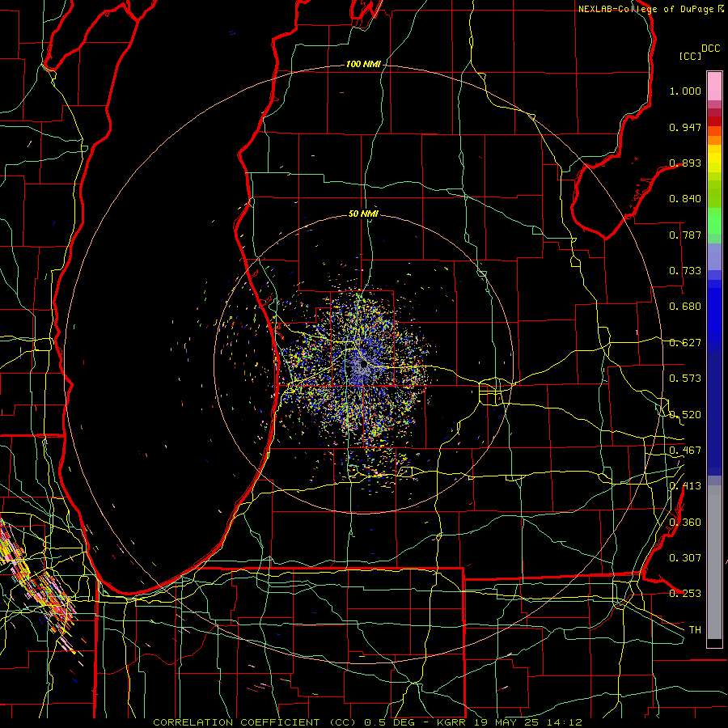Click the 0.467 legend value
This screenshot has height=728, width=728.
[x=685, y=451]
